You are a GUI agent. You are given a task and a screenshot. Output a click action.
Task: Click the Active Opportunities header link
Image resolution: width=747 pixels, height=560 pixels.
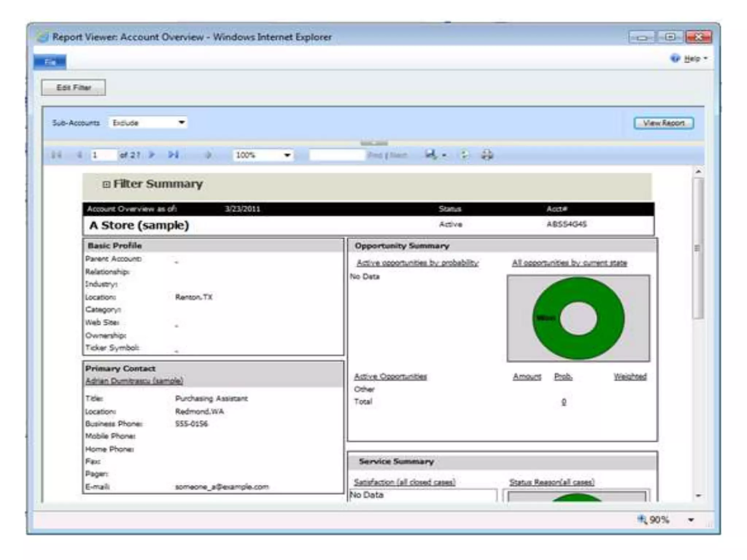pyautogui.click(x=390, y=376)
